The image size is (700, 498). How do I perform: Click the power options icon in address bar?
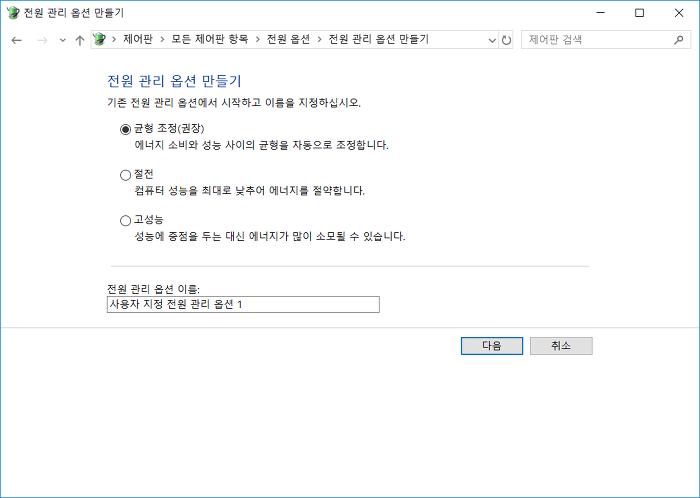[100, 39]
